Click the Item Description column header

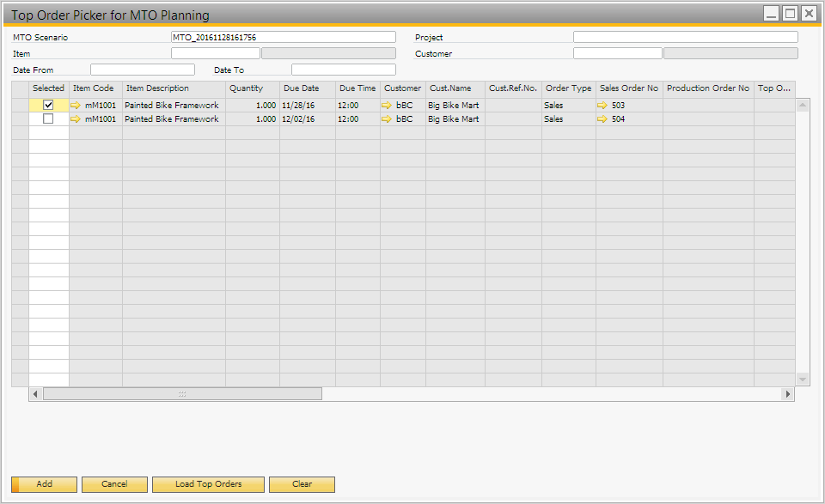click(174, 88)
